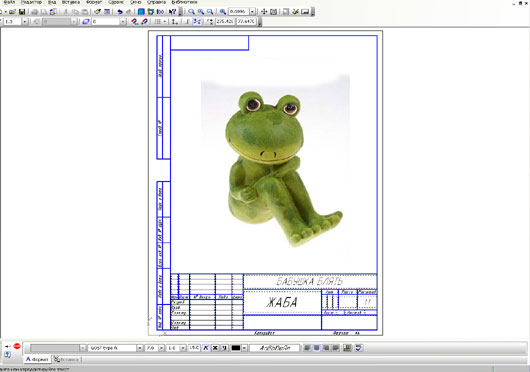Open the Редактор menu
530x372 pixels.
(x=31, y=2)
